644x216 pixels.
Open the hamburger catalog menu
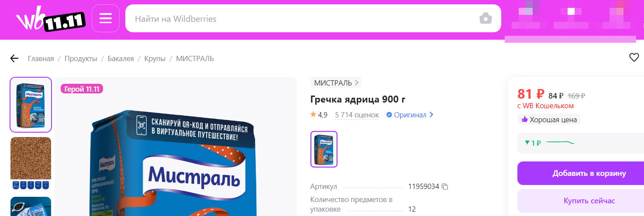click(106, 18)
